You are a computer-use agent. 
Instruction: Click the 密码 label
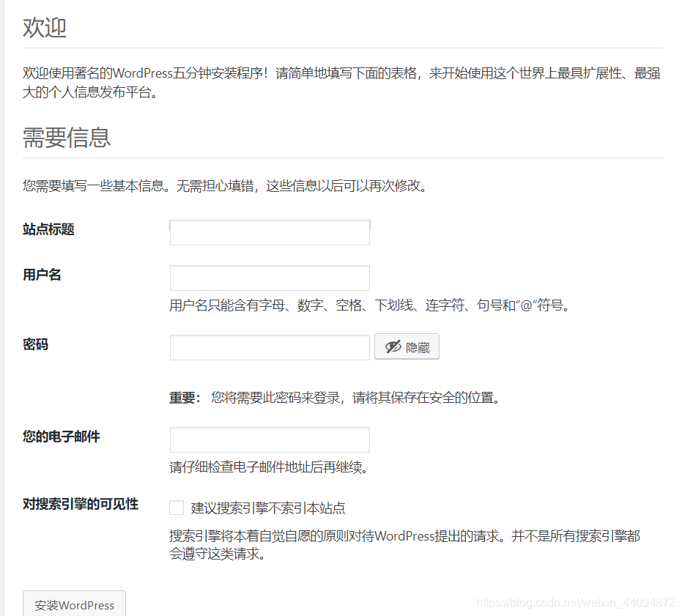click(36, 344)
